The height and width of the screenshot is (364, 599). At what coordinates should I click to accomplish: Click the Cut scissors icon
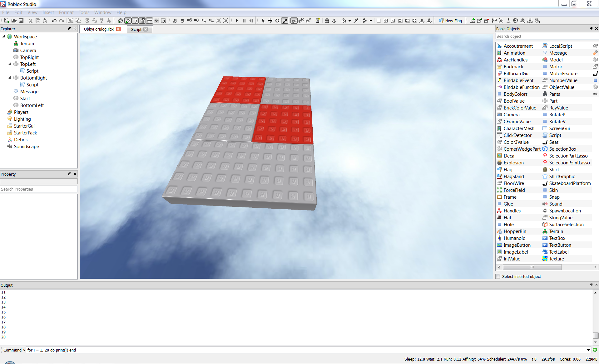[30, 21]
